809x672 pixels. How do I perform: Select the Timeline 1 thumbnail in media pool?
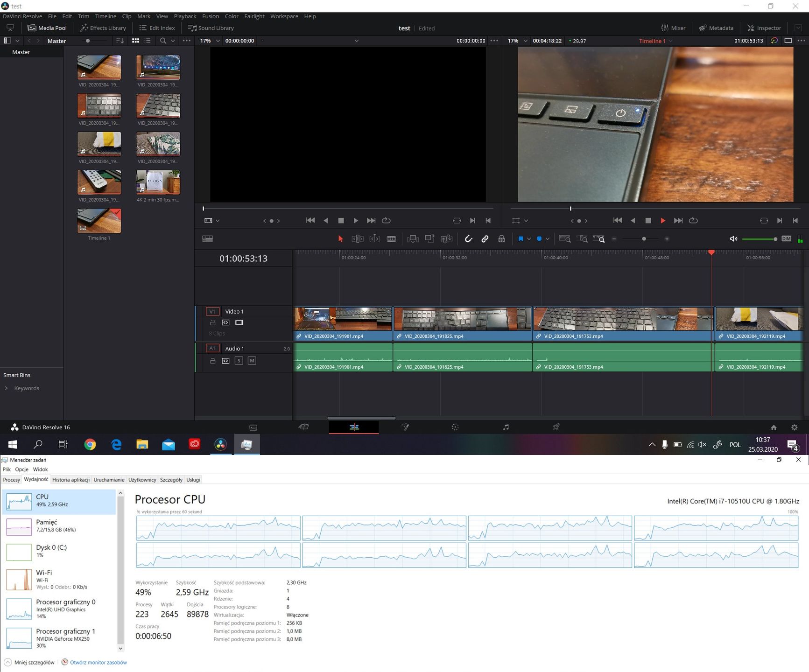pos(99,221)
